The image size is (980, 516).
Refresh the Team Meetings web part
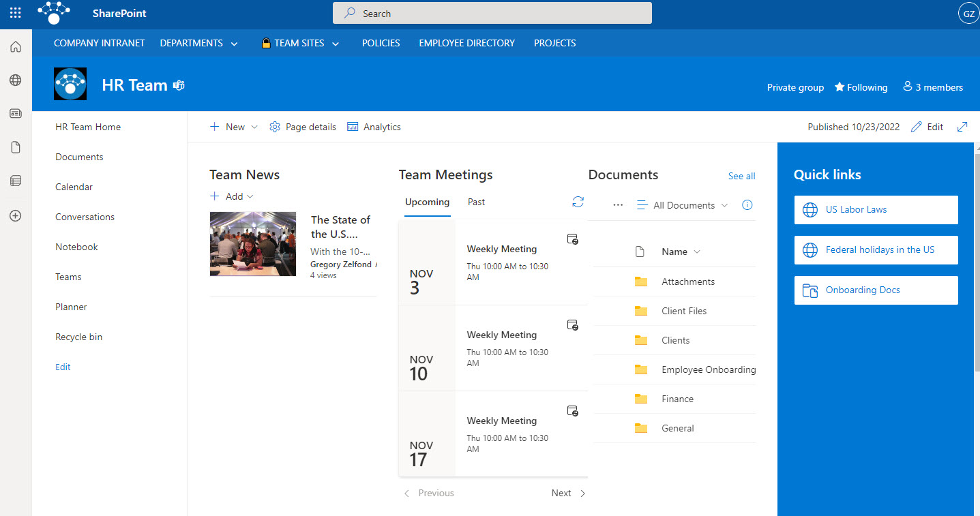[x=578, y=202]
